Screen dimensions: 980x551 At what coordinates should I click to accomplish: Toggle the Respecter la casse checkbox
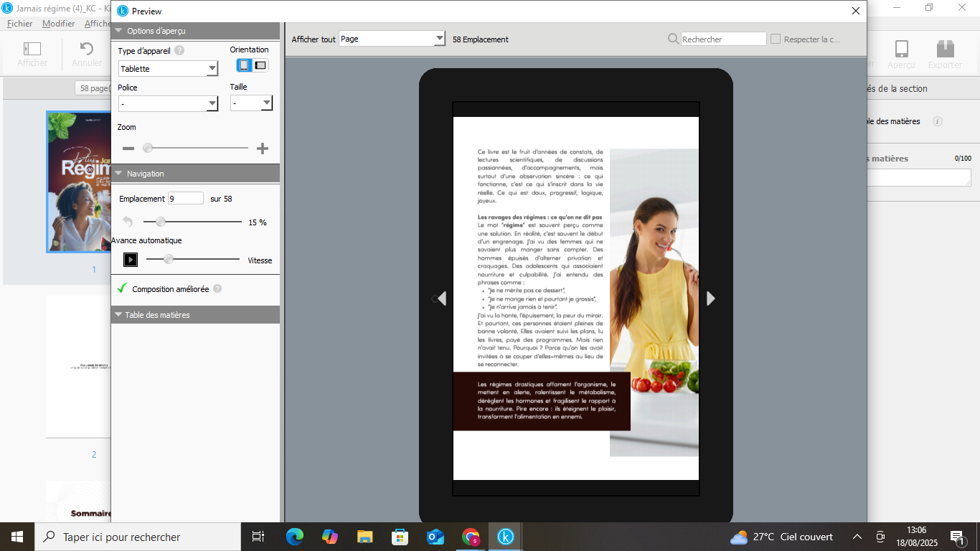[776, 39]
